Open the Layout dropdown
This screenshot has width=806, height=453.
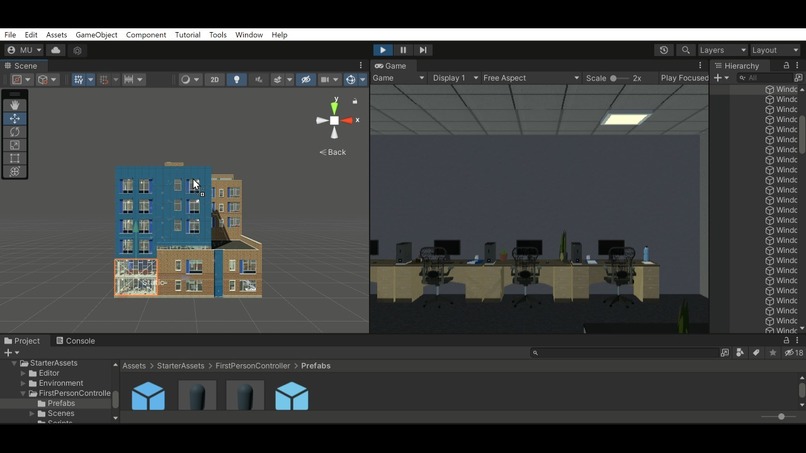pos(775,50)
